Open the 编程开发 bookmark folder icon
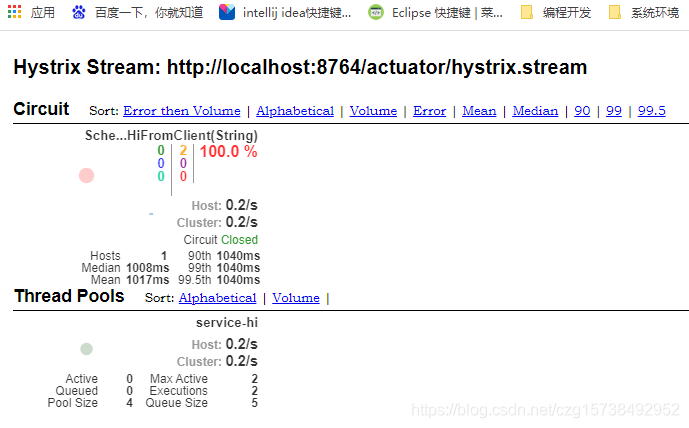This screenshot has width=689, height=428. [x=526, y=12]
